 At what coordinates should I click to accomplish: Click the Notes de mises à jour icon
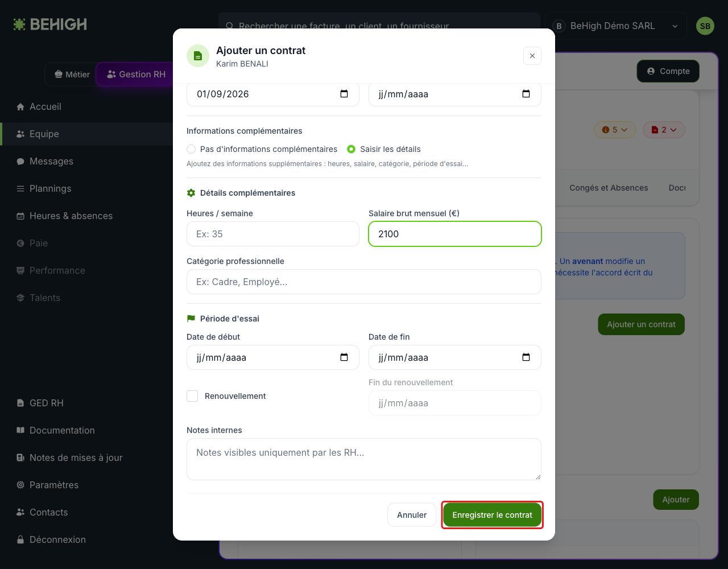(x=20, y=458)
